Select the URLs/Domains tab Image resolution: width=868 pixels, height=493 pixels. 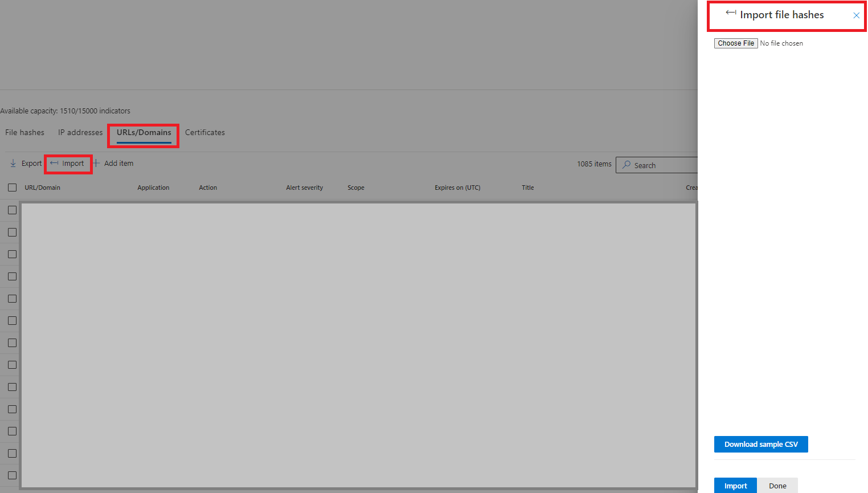[x=143, y=132]
